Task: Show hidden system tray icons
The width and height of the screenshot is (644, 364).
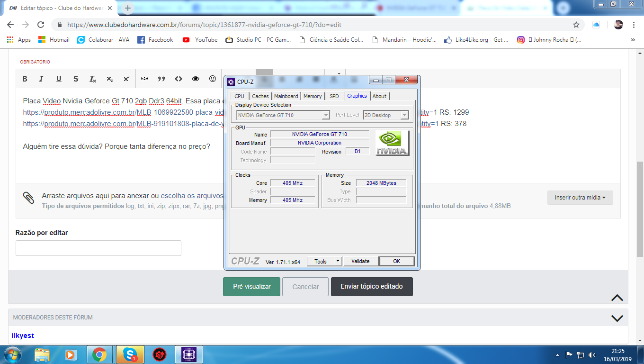Action: pyautogui.click(x=557, y=355)
